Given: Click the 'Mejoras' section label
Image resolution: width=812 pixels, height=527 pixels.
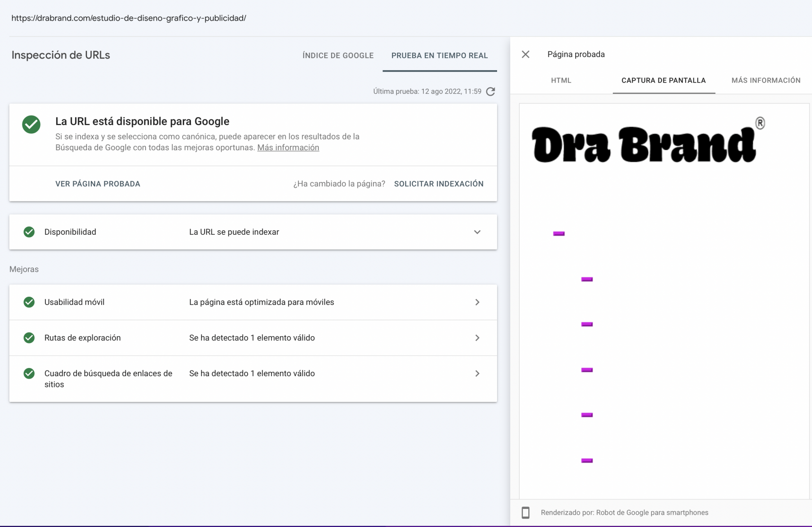Looking at the screenshot, I should point(24,269).
